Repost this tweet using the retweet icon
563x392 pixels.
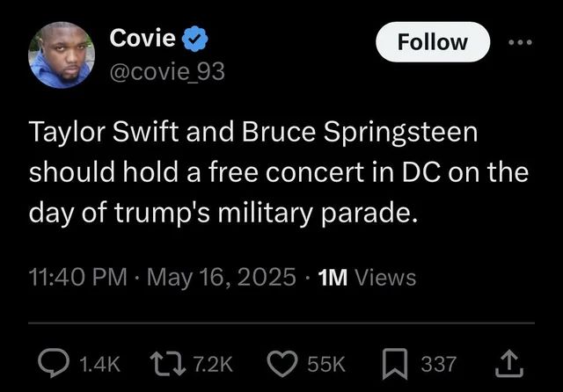point(165,364)
